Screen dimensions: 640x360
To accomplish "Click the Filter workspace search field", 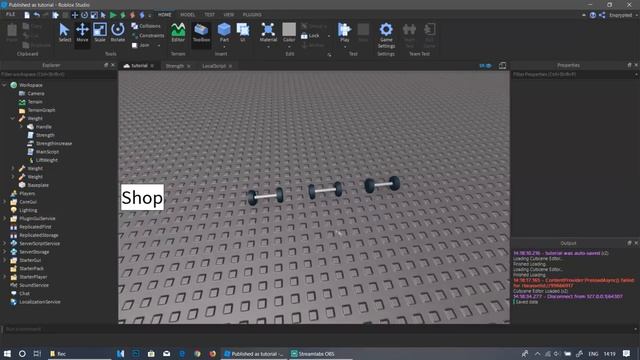I will tap(59, 74).
